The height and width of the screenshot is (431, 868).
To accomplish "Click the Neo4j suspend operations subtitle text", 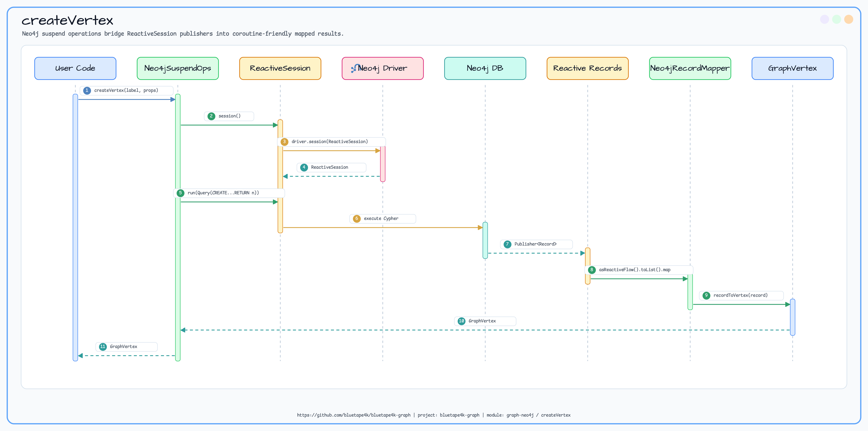I will pyautogui.click(x=183, y=34).
